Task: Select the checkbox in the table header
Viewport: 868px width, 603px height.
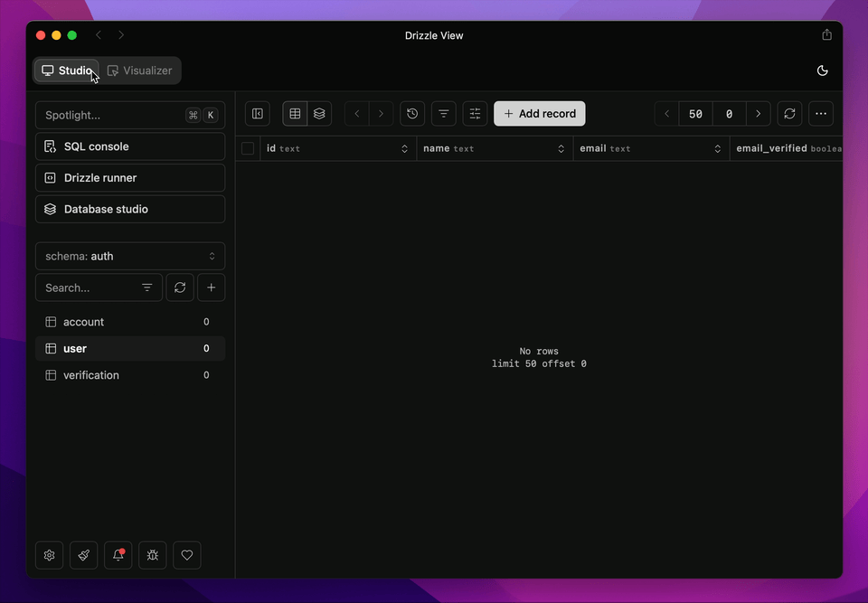Action: (248, 147)
